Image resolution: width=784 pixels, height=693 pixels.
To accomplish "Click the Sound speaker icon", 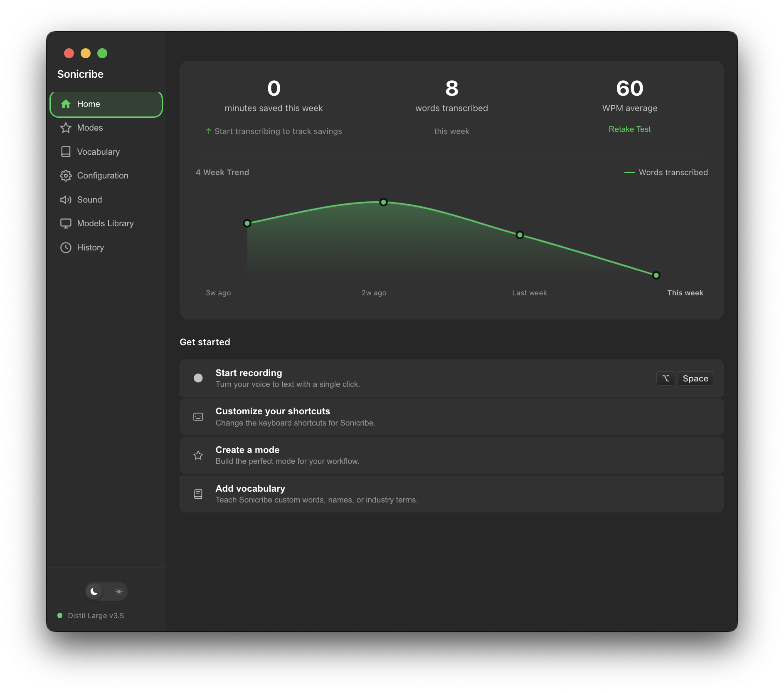I will click(x=66, y=200).
